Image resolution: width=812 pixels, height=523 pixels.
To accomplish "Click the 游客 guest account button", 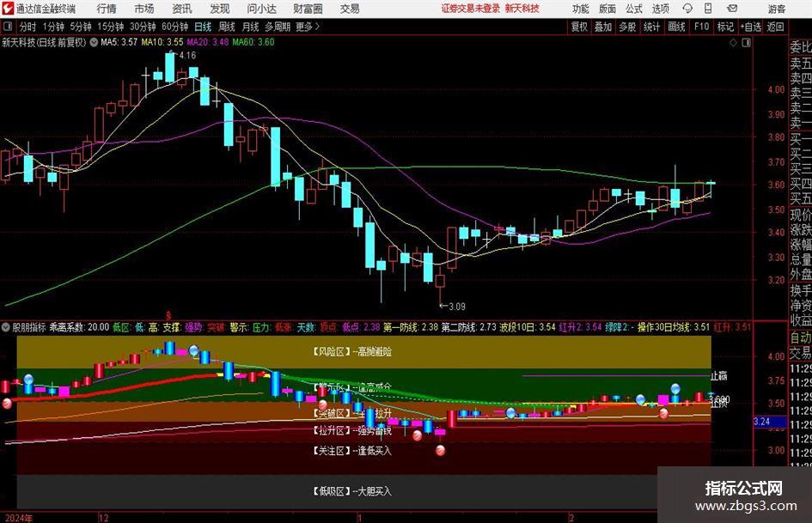I will pyautogui.click(x=776, y=9).
